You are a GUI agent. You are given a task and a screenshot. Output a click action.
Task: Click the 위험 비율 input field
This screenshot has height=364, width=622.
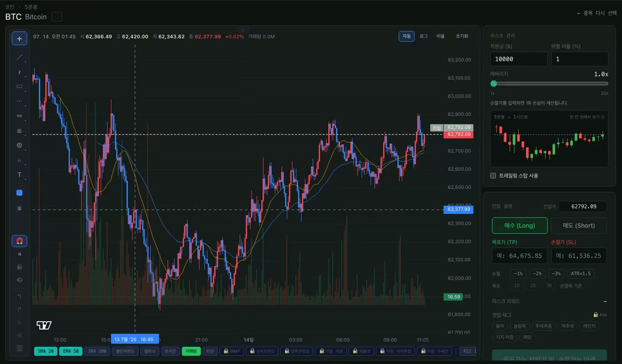click(581, 59)
